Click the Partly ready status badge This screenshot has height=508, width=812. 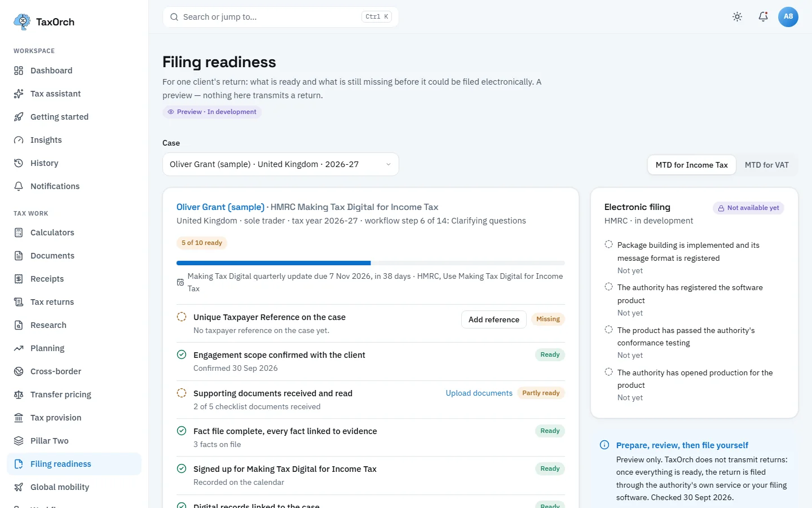point(541,393)
